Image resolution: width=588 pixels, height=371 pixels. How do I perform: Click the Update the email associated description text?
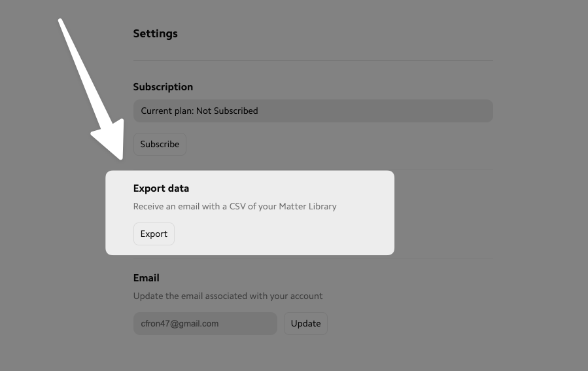click(x=228, y=296)
